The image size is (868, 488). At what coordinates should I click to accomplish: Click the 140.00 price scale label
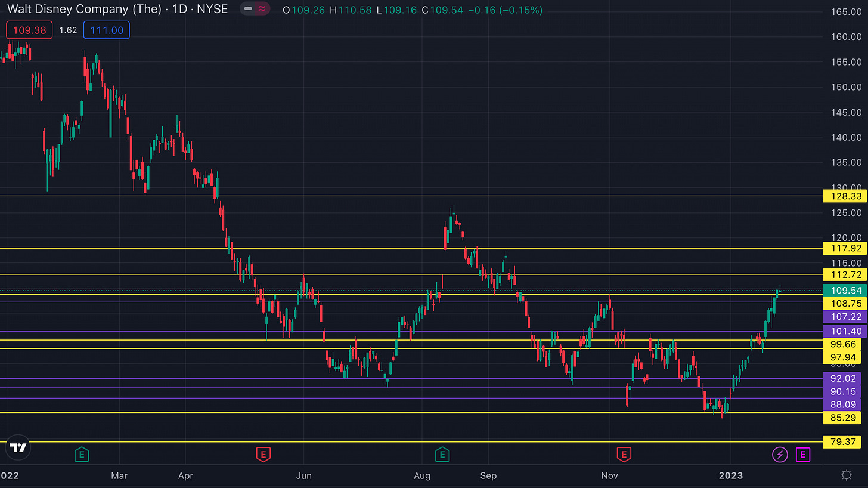pos(846,137)
